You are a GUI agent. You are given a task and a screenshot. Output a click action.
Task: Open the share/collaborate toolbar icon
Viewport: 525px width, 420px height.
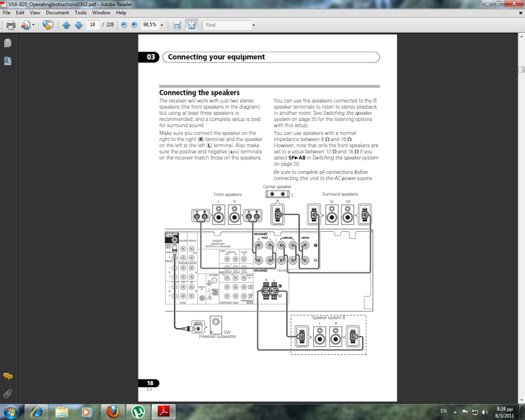click(x=26, y=25)
